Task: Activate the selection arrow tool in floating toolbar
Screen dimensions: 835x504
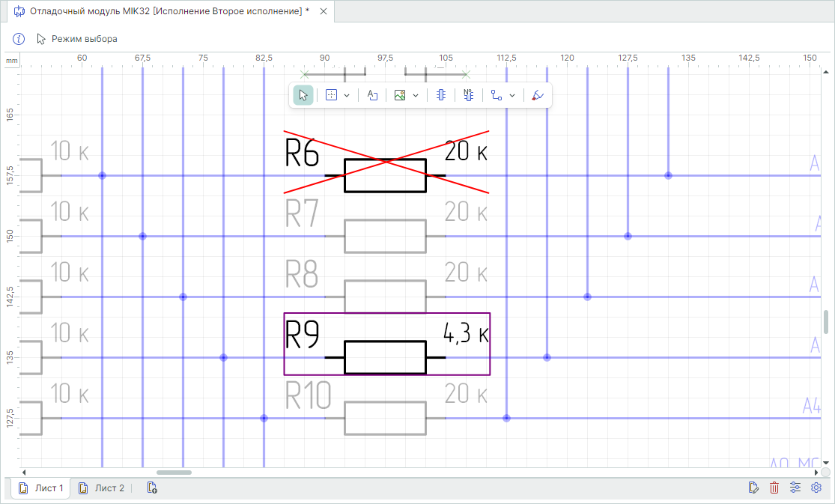Action: pos(303,95)
